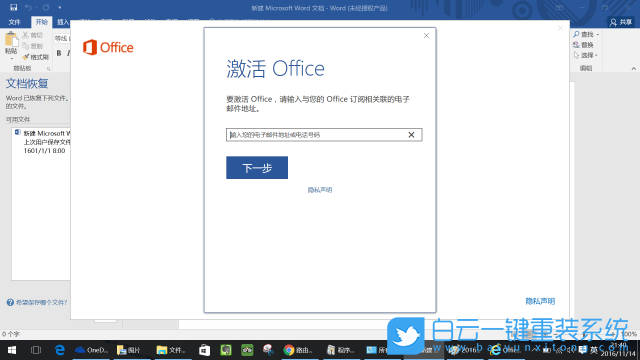The image size is (640, 360).
Task: Click the Undo icon in Word title bar
Action: click(28, 7)
